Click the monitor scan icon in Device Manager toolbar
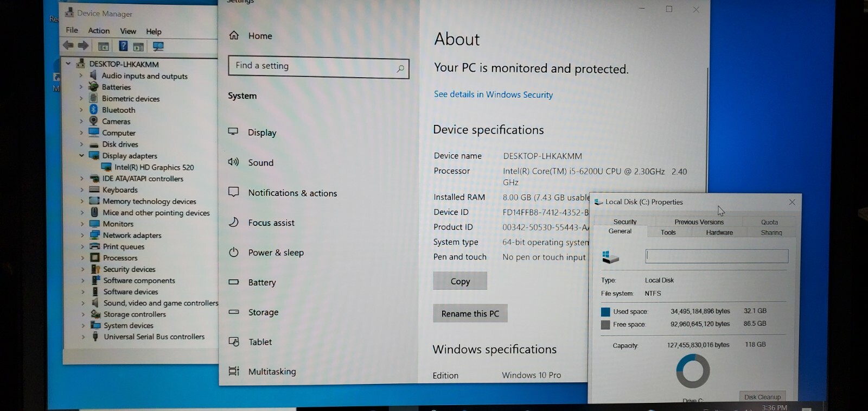868x411 pixels. (158, 47)
